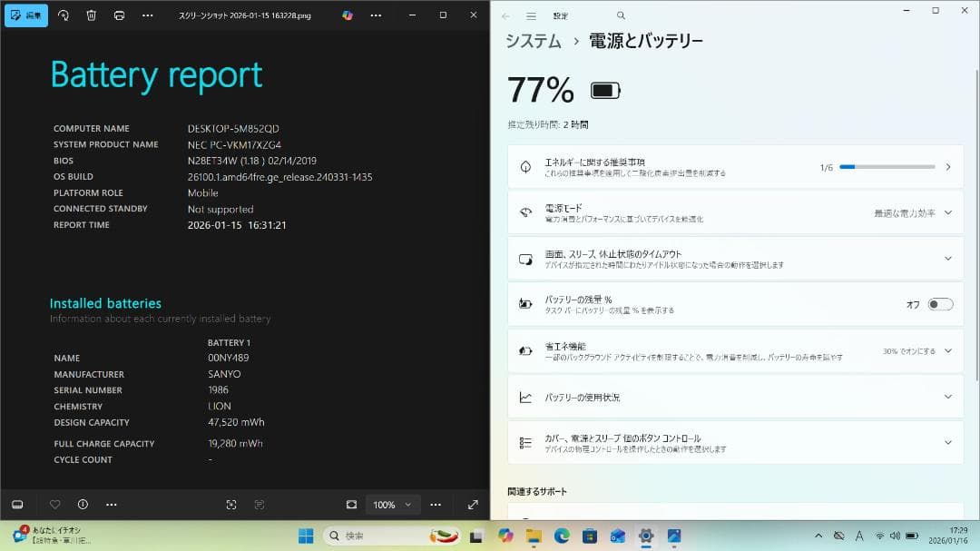This screenshot has width=980, height=551.
Task: Print the image from the Photos toolbar
Action: 119,15
